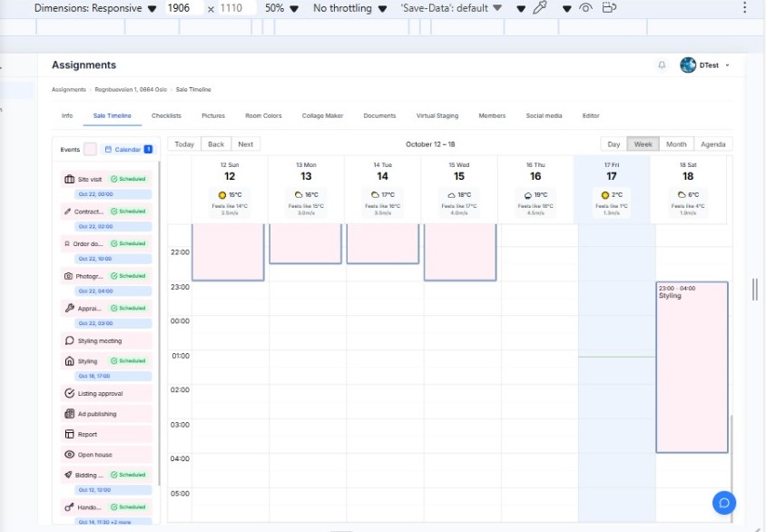Click Styling Scheduled status badge
Screen dimensions: 766x532
(x=128, y=361)
